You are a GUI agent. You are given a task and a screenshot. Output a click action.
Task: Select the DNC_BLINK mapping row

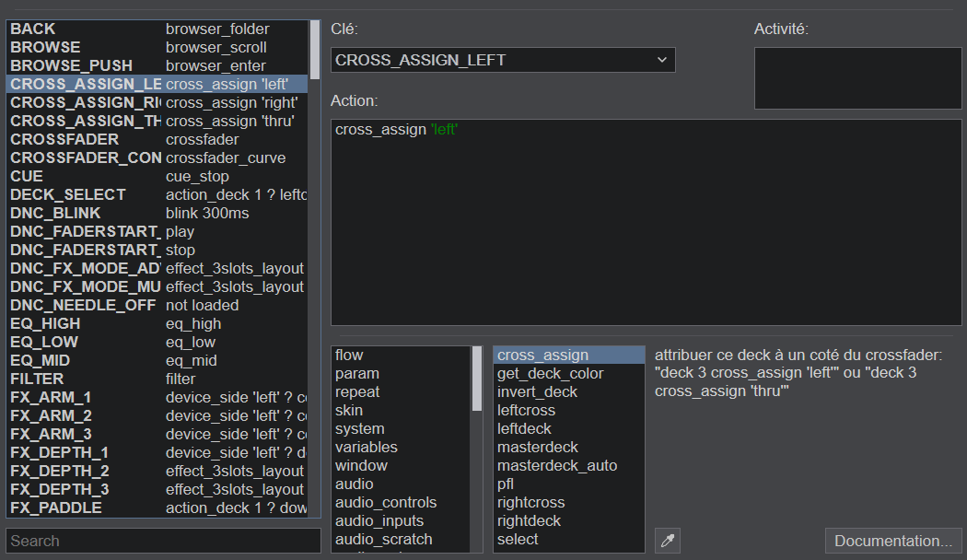click(157, 214)
